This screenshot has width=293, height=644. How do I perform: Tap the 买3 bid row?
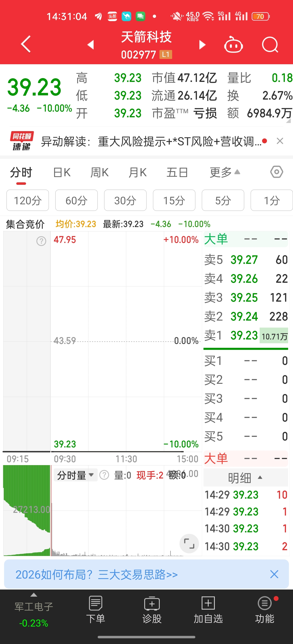tap(246, 398)
